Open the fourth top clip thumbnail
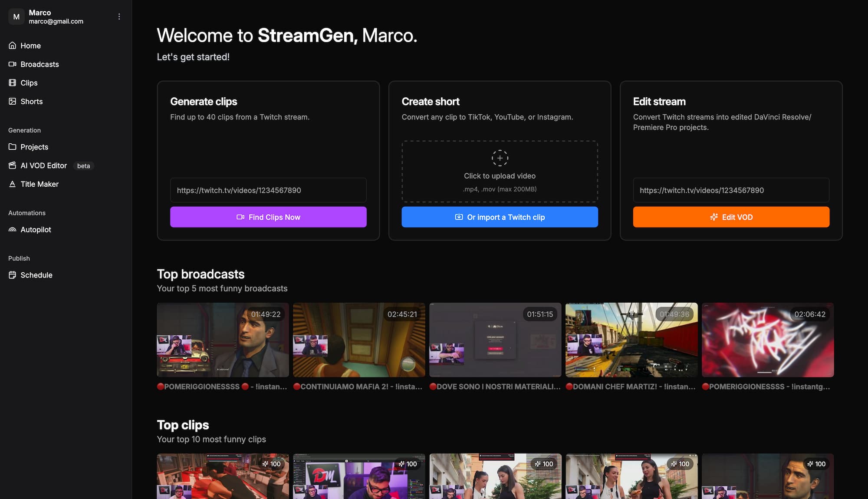Screen dimensions: 868x499 tap(631, 476)
